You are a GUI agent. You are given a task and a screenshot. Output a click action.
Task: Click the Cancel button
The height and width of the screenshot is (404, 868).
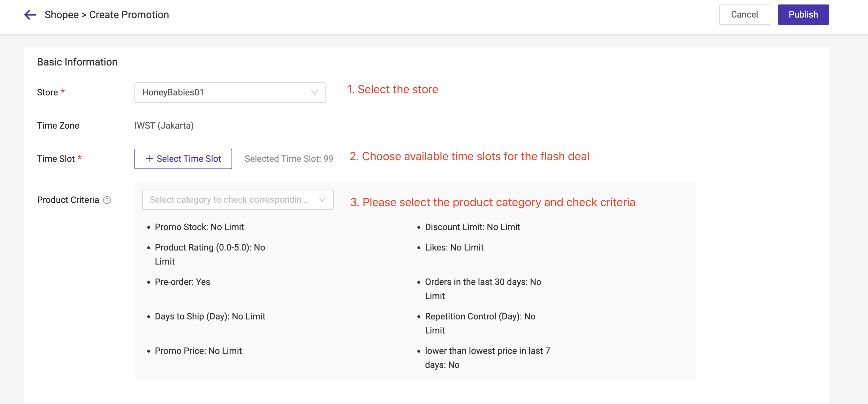point(744,14)
